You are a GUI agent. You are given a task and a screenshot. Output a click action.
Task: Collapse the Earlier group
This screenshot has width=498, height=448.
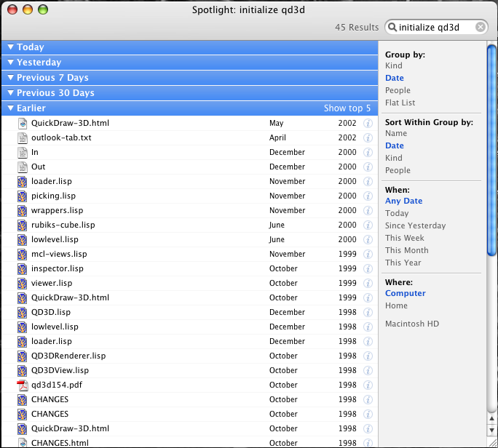[10, 108]
